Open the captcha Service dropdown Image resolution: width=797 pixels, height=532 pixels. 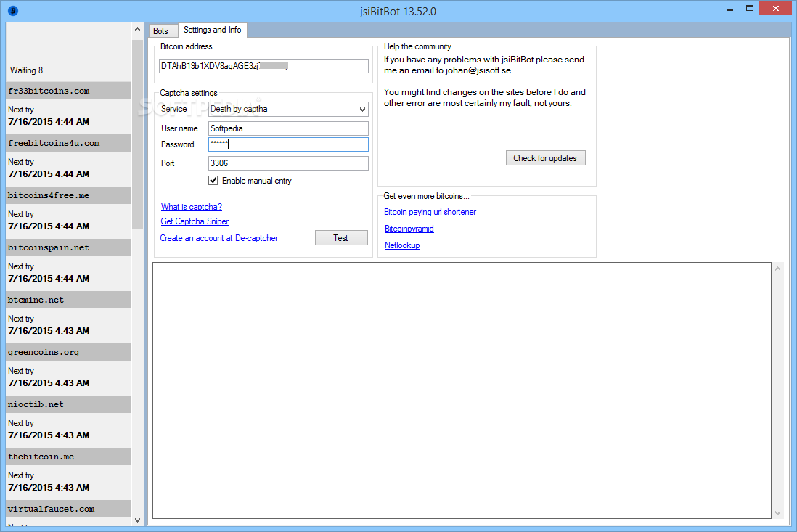(288, 109)
